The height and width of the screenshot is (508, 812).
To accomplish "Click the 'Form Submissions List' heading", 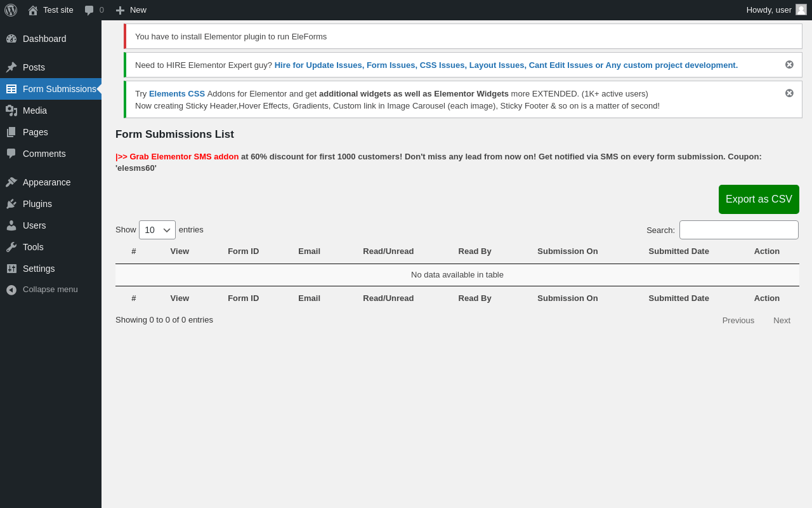I will tap(174, 135).
